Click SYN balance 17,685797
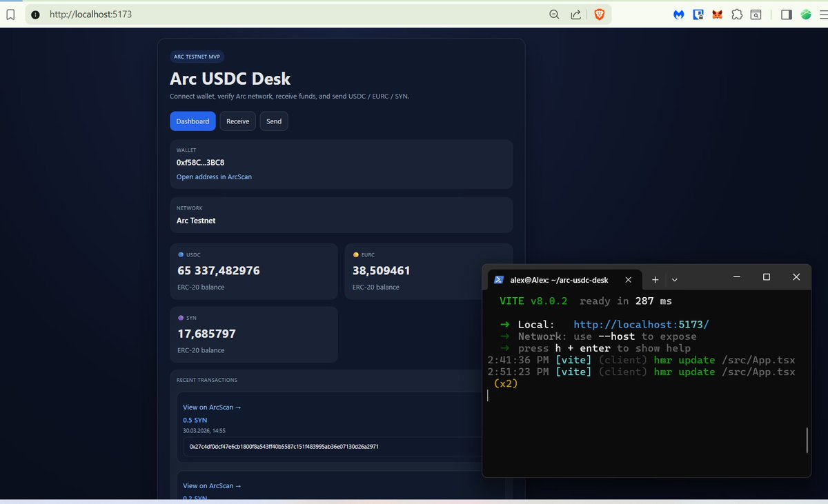The width and height of the screenshot is (828, 504). point(207,334)
